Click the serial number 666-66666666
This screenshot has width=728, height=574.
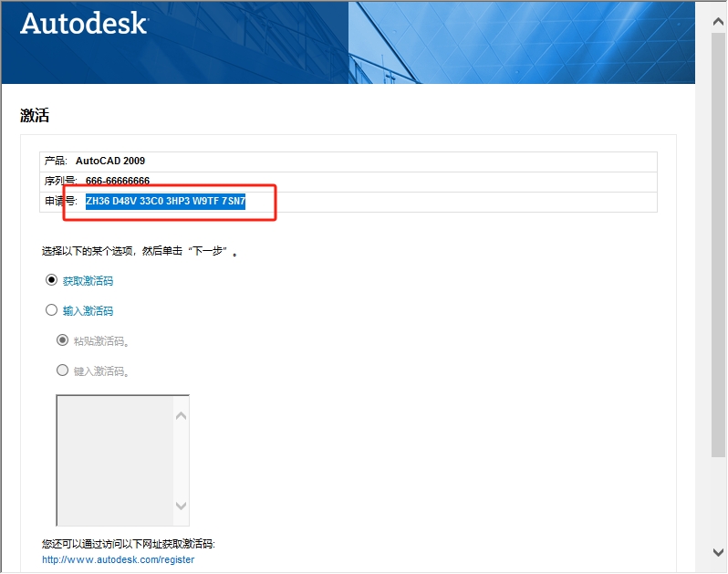click(x=118, y=181)
